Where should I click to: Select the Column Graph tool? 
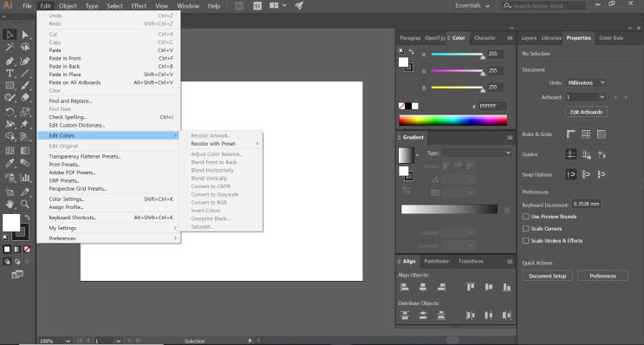click(25, 178)
